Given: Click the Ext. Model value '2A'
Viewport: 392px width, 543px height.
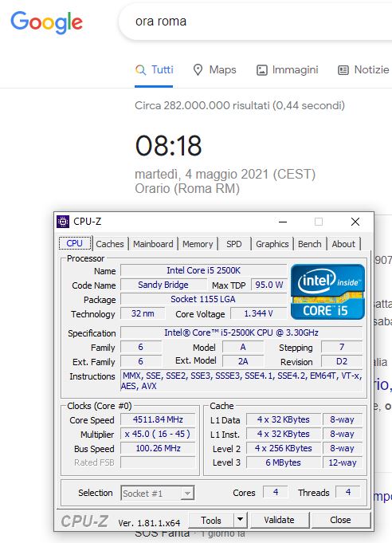Looking at the screenshot, I should pos(243,361).
